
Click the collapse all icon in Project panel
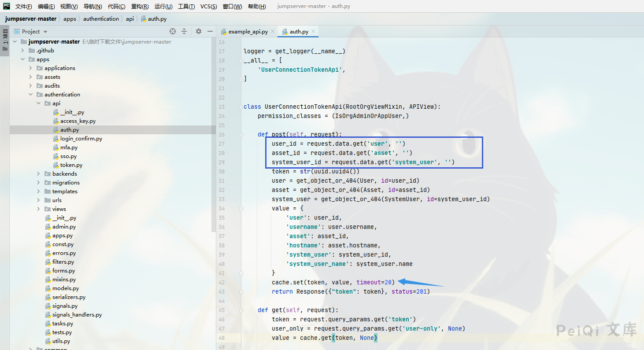(184, 31)
